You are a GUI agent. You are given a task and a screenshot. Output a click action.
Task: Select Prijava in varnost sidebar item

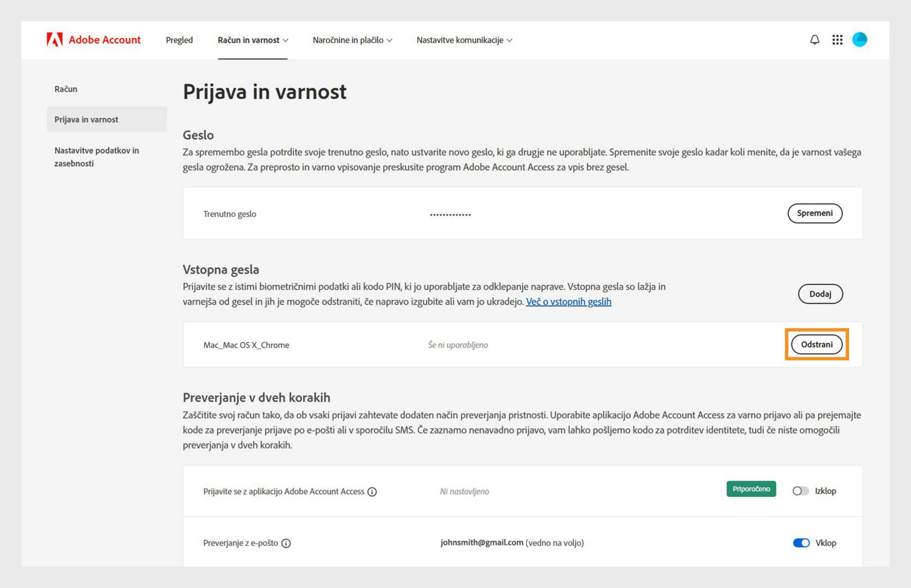pyautogui.click(x=86, y=119)
